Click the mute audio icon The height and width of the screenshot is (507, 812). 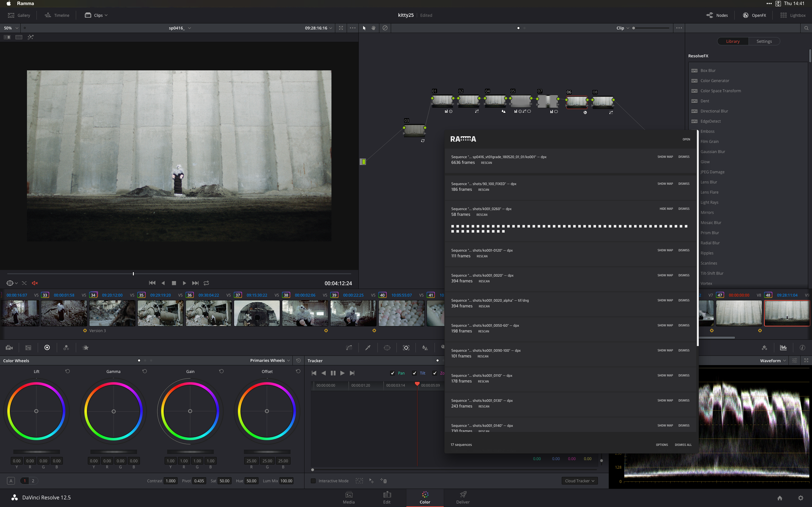[x=35, y=283]
